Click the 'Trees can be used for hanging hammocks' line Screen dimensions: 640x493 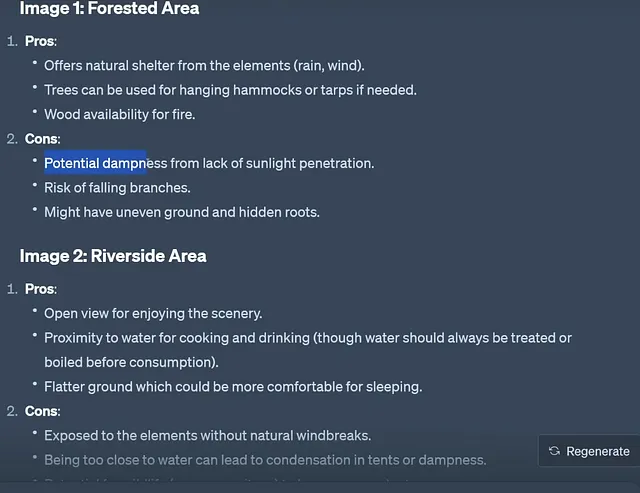coord(230,90)
